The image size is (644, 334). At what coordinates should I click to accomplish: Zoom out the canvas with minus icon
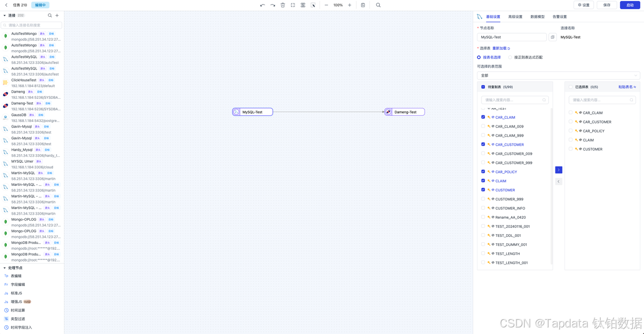[326, 5]
